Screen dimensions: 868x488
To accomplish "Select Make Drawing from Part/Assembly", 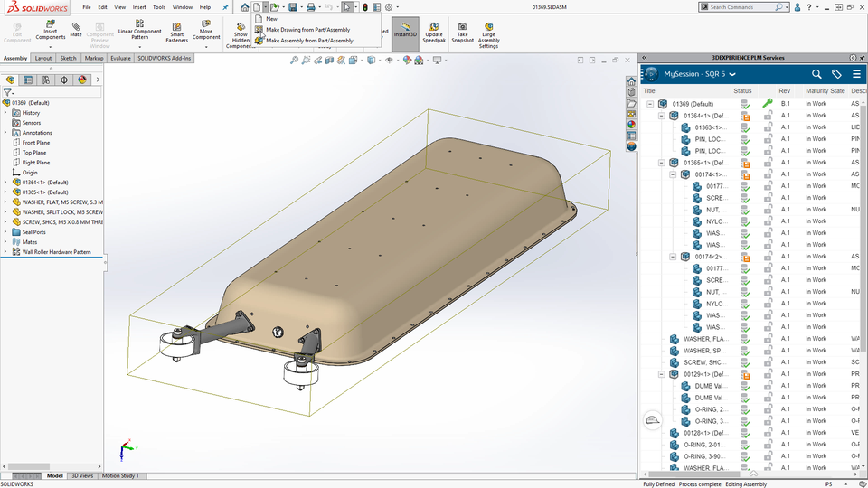I will (x=307, y=29).
